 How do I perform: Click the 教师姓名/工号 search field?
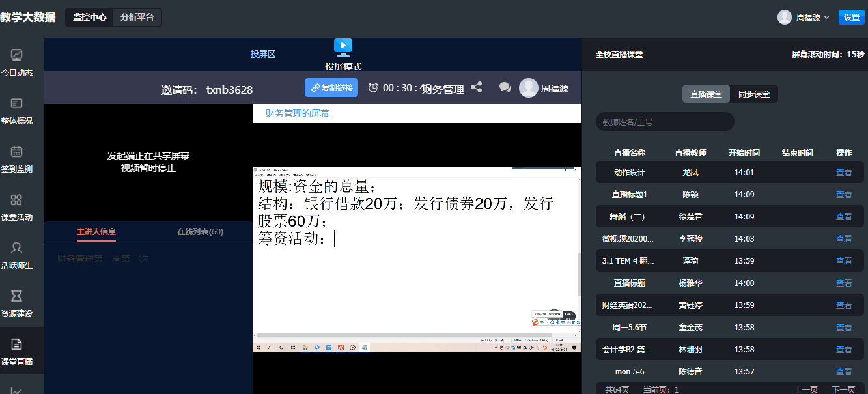pos(665,122)
